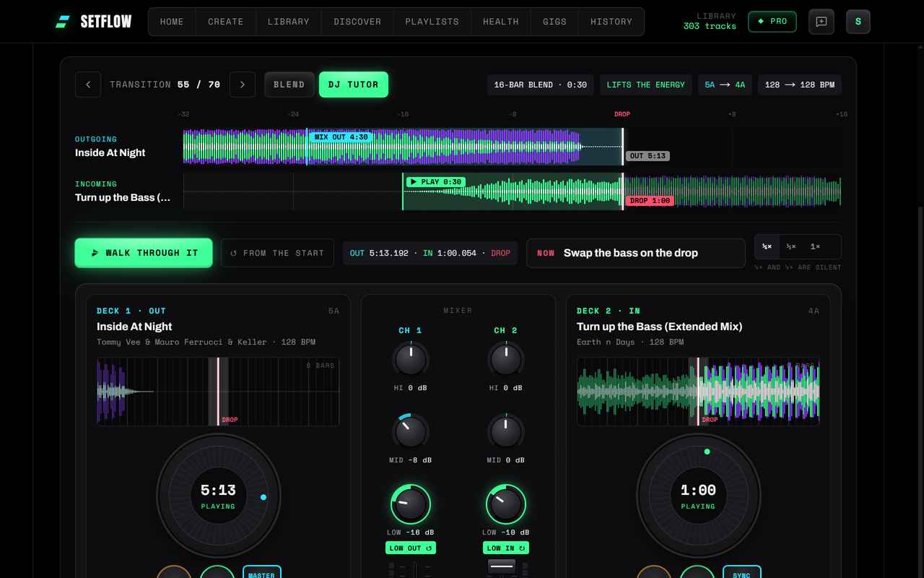Open the DISCOVER tab
924x578 pixels.
click(x=357, y=22)
